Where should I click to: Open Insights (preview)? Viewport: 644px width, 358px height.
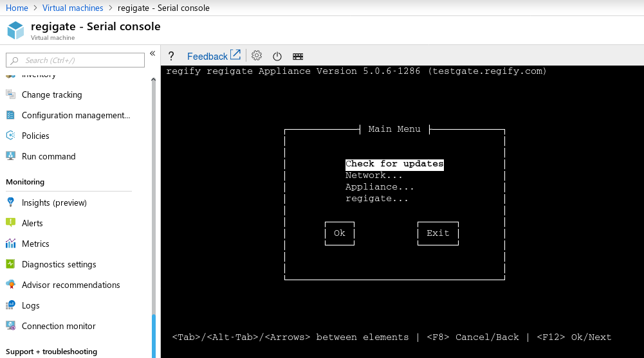pos(54,202)
